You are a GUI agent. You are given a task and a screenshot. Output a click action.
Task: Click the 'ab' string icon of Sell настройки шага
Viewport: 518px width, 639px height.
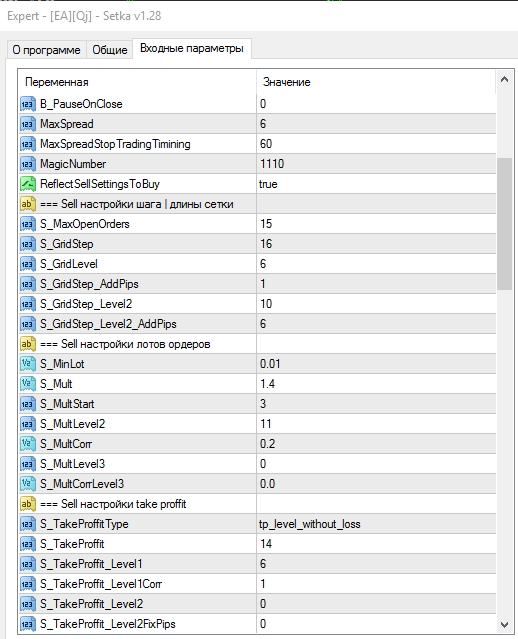[28, 204]
